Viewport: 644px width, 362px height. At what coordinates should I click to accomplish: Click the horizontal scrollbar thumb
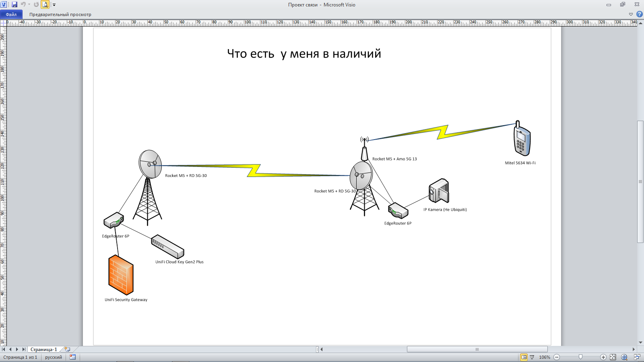tap(477, 350)
